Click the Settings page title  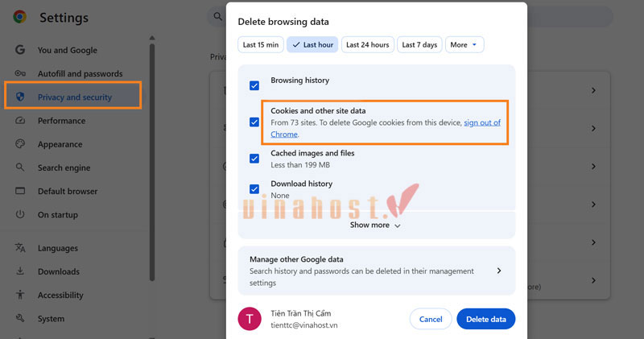click(64, 18)
